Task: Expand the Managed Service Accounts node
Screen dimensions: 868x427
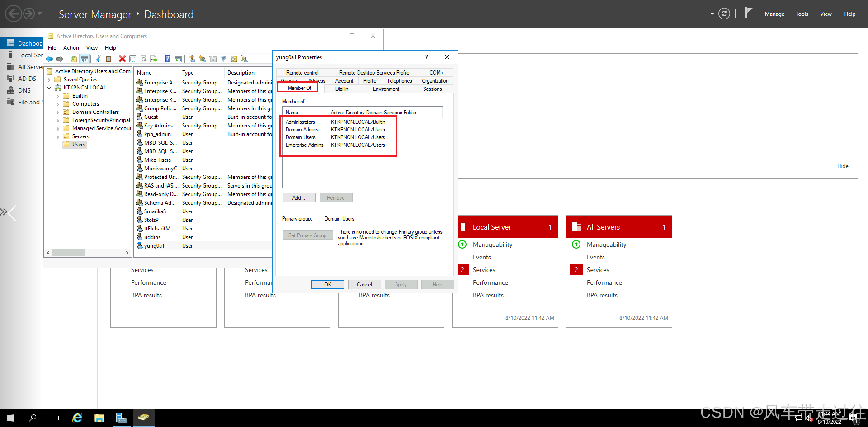Action: pos(58,129)
